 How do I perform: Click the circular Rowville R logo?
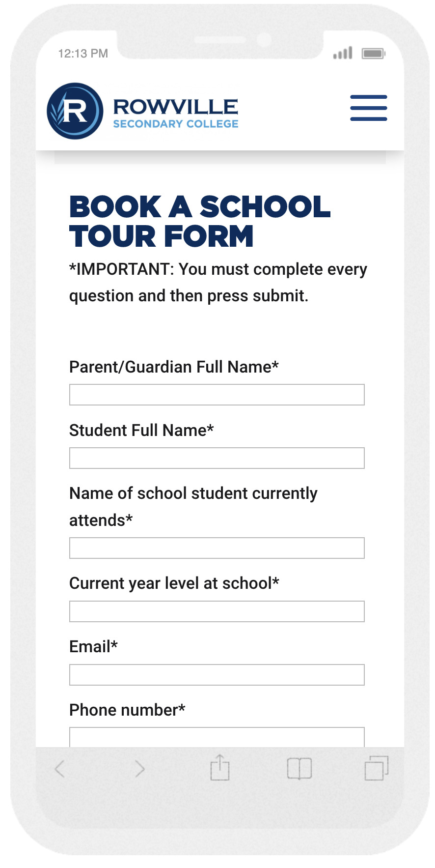pos(75,111)
